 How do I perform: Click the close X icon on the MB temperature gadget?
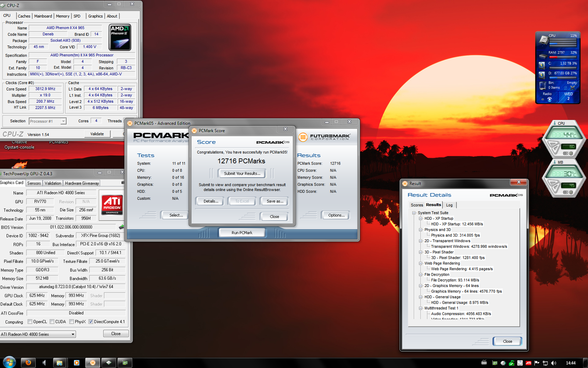[571, 192]
